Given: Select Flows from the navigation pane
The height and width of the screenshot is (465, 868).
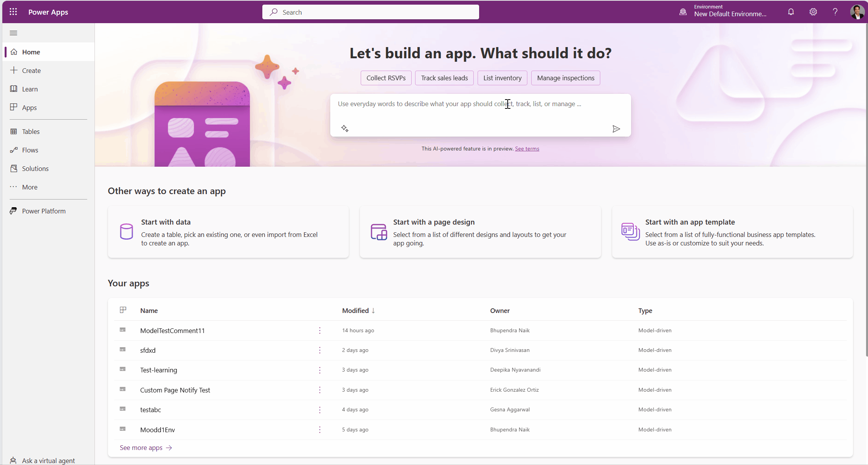Looking at the screenshot, I should tap(30, 150).
